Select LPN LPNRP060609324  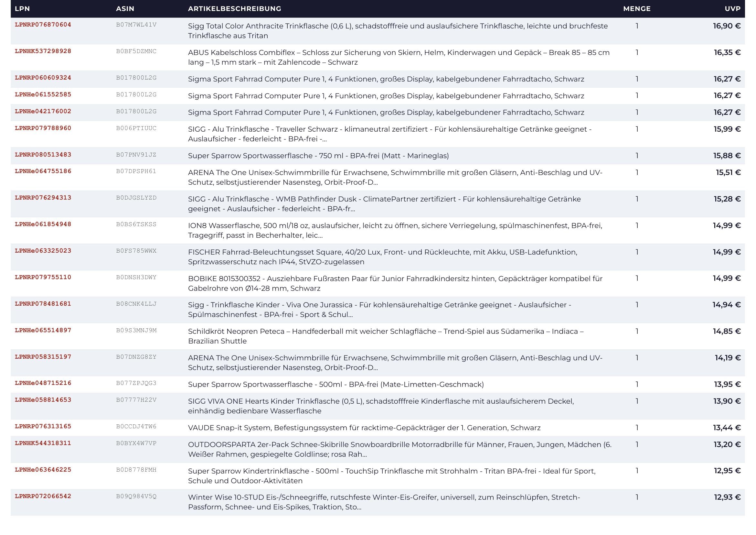coord(43,78)
